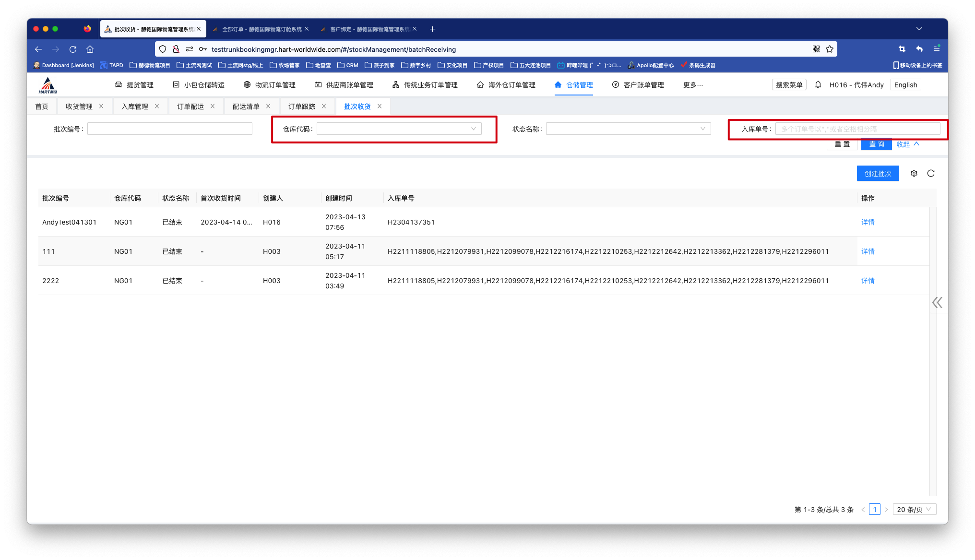975x560 pixels.
Task: Click the table settings gear icon
Action: tap(914, 173)
